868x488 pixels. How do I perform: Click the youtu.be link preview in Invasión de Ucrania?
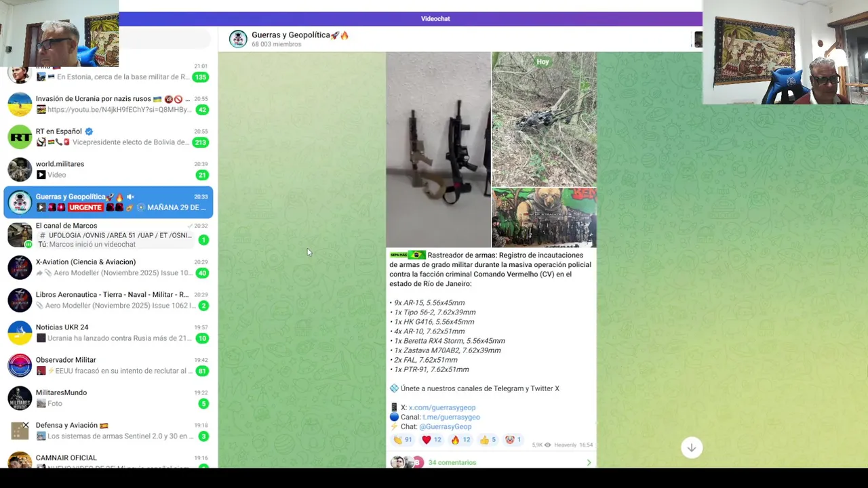(x=119, y=109)
